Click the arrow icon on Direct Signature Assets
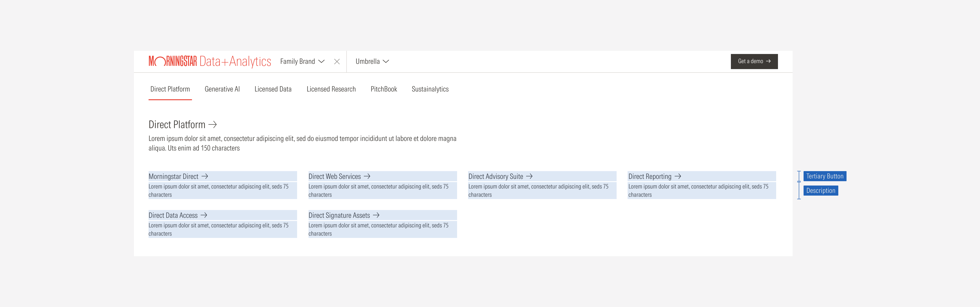 (x=377, y=215)
